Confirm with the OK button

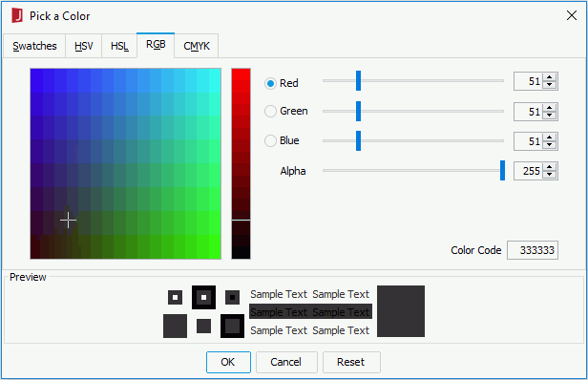228,362
